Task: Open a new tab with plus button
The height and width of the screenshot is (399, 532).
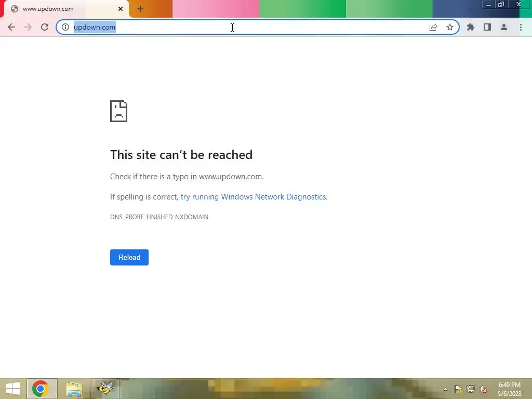Action: [140, 9]
